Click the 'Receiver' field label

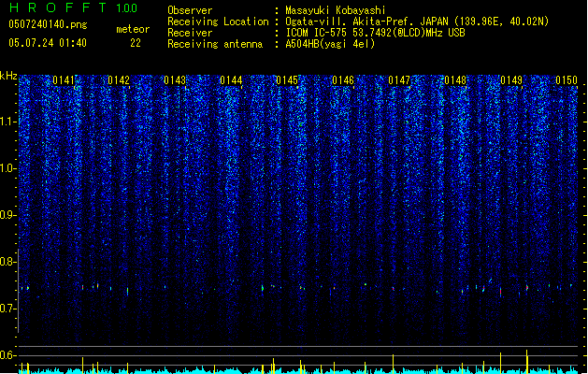190,33
